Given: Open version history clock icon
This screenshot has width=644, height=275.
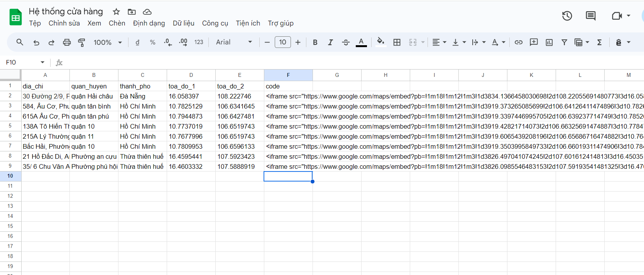Looking at the screenshot, I should coord(567,16).
